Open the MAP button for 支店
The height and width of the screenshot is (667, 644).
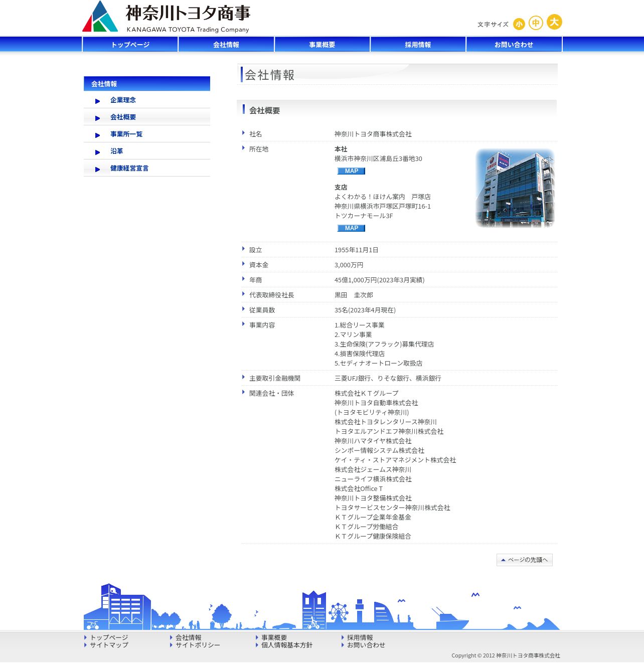351,228
